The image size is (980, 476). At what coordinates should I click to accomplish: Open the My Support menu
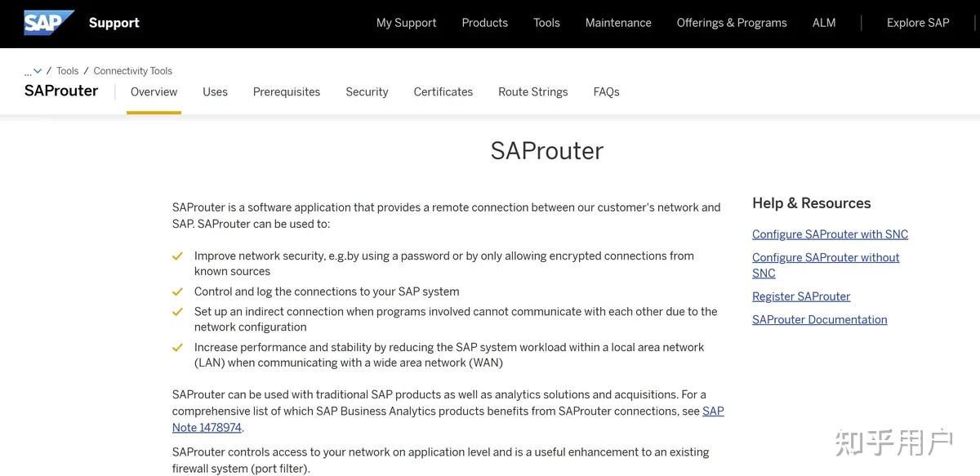point(406,22)
